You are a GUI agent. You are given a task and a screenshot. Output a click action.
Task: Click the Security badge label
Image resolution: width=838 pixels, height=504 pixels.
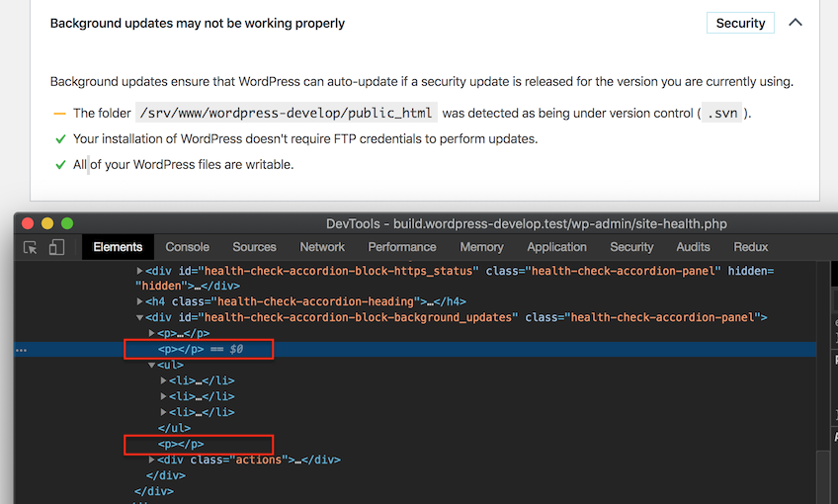point(740,23)
